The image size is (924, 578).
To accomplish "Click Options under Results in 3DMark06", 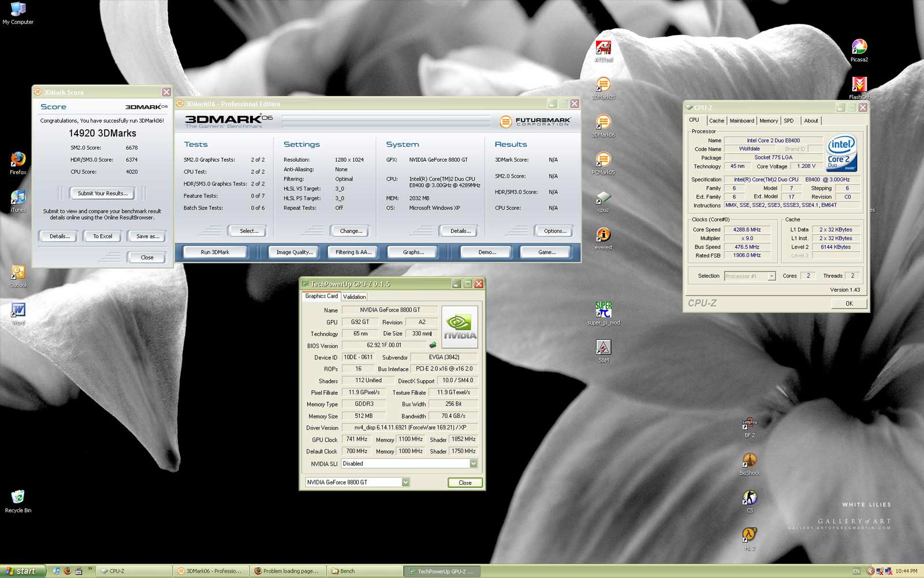I will coord(554,231).
